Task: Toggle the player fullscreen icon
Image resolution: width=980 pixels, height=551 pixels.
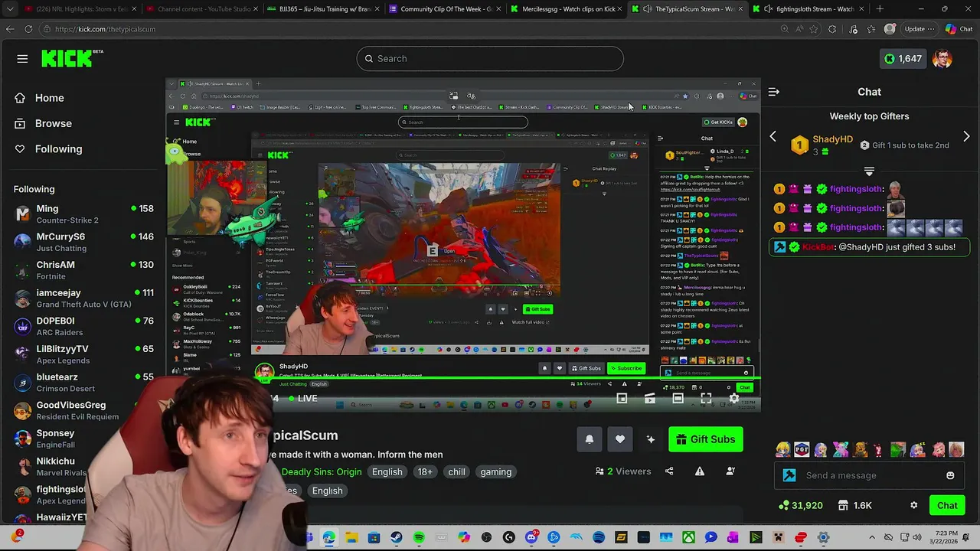Action: point(706,399)
